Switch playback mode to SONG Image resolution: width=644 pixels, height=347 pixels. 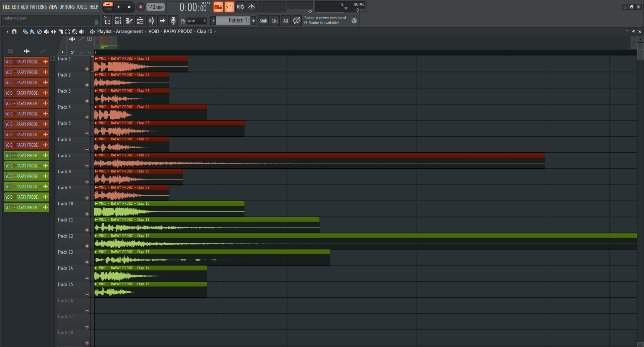[108, 9]
